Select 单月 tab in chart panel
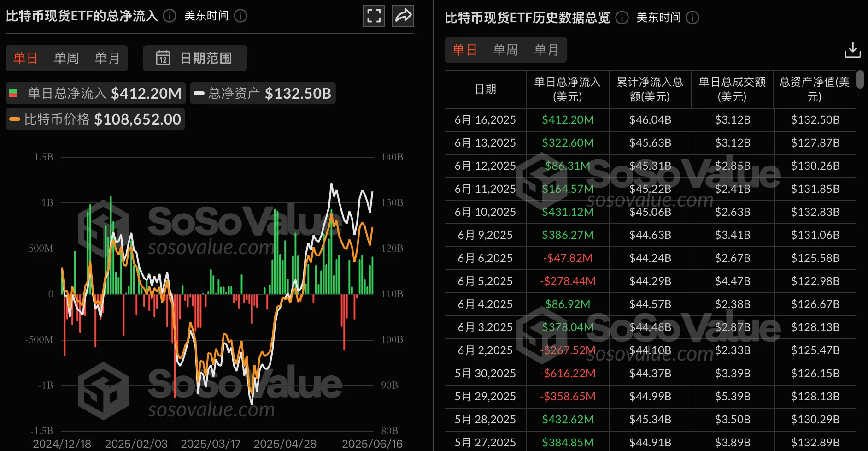The image size is (868, 451). click(107, 58)
